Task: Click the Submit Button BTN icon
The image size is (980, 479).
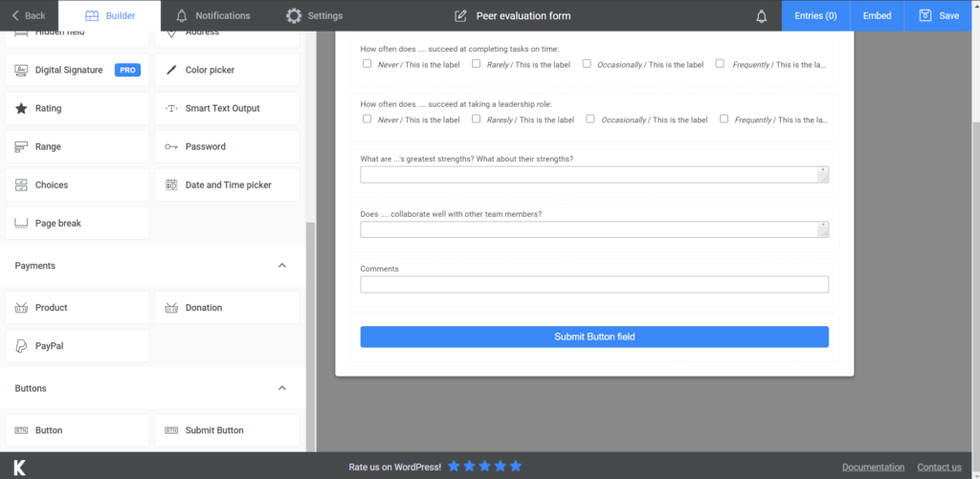Action: (171, 430)
